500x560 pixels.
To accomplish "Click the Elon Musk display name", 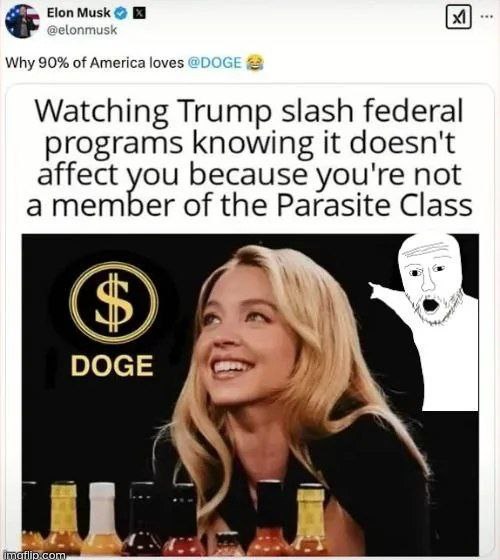I will tap(79, 13).
